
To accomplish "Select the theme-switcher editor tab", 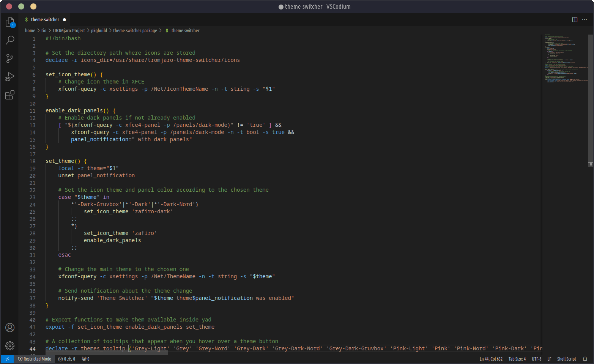I will coord(45,20).
